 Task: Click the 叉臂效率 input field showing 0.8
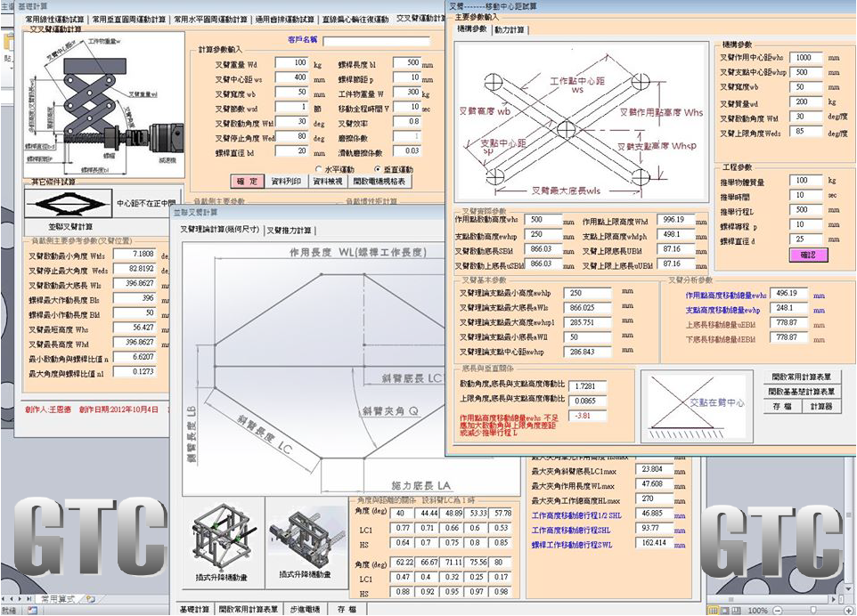point(406,122)
